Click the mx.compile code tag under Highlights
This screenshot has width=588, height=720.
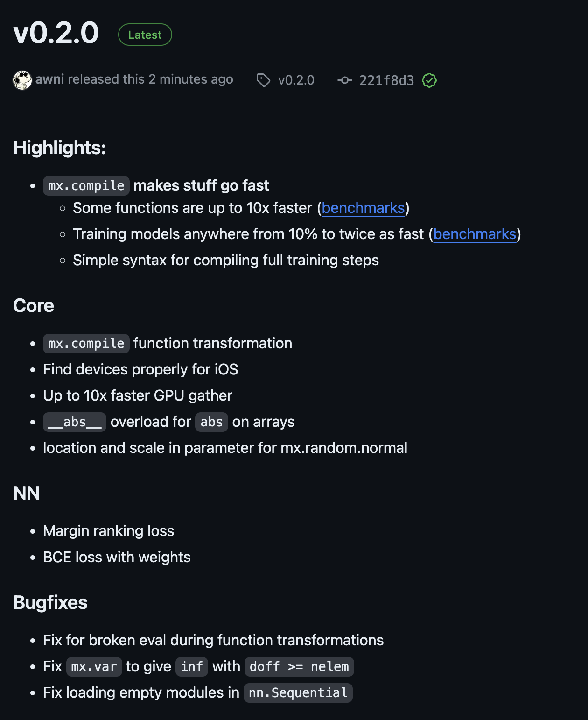click(x=86, y=185)
